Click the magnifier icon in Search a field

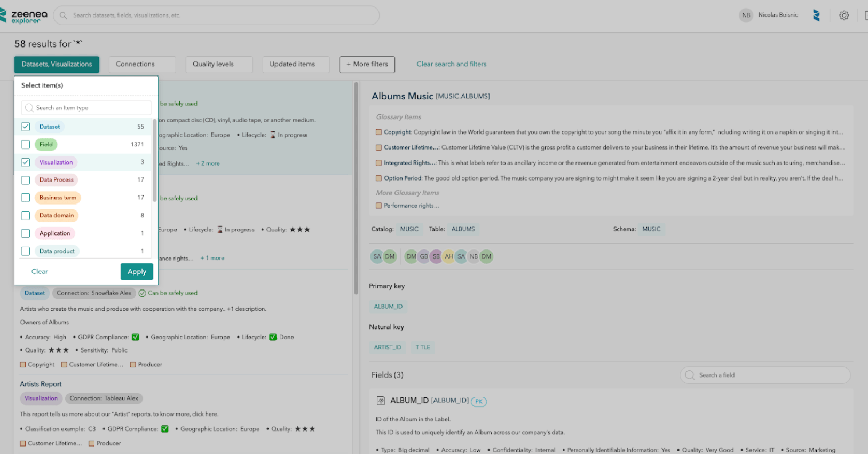[690, 375]
